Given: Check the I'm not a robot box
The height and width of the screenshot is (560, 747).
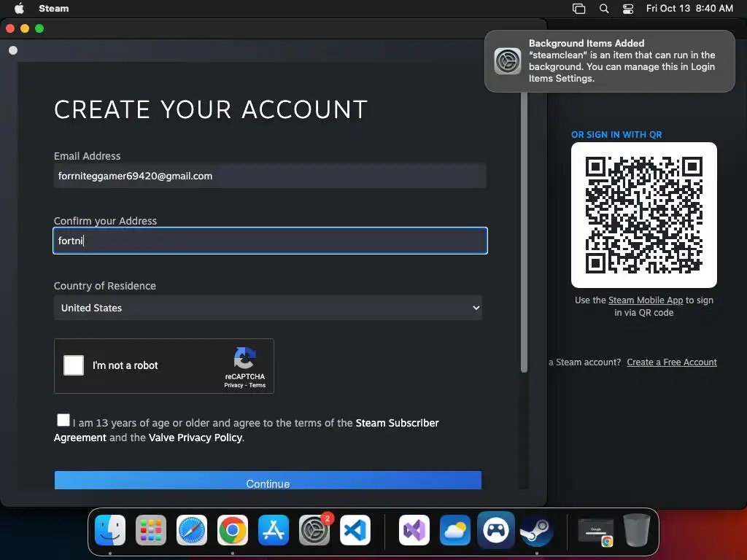Looking at the screenshot, I should tap(74, 365).
